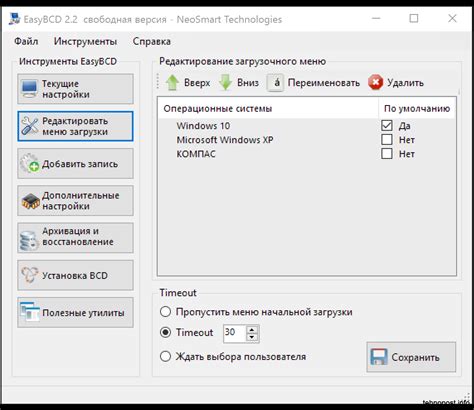
Task: Open Текущие настройки via the monitor icon
Action: pyautogui.click(x=29, y=89)
